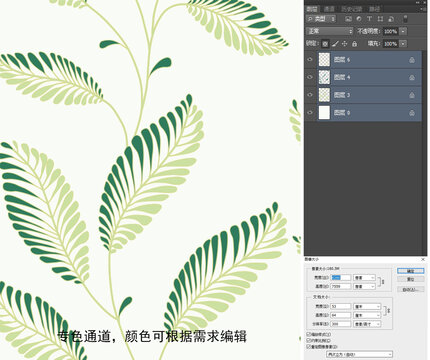430x360 pixels.
Task: Select the layer named 图层 4
Action: point(342,78)
